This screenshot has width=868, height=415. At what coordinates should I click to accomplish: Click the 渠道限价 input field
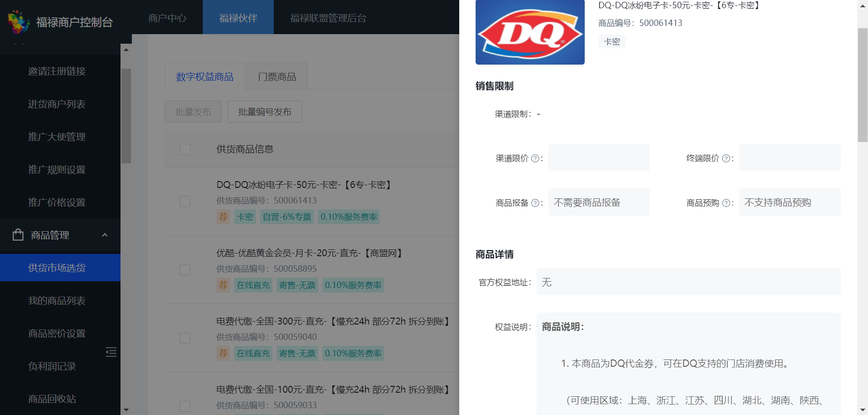pyautogui.click(x=599, y=157)
